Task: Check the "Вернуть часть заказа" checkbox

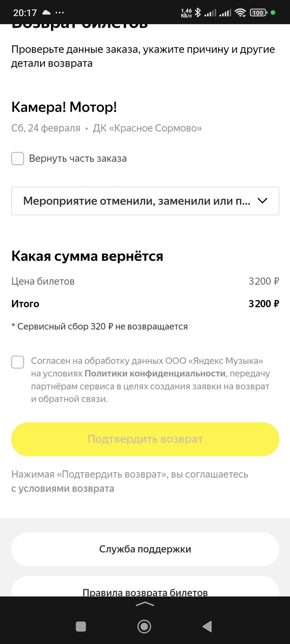Action: [x=17, y=159]
